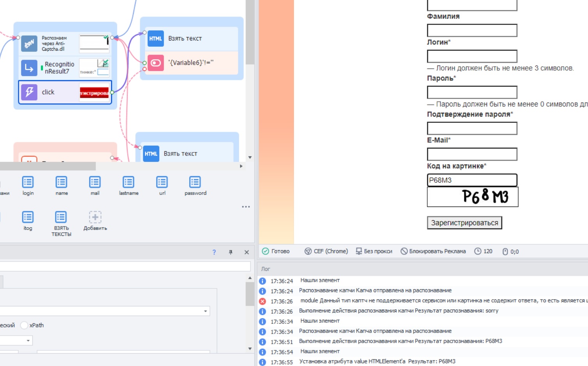Click the Код на картинке input field
The image size is (588, 366).
click(472, 180)
